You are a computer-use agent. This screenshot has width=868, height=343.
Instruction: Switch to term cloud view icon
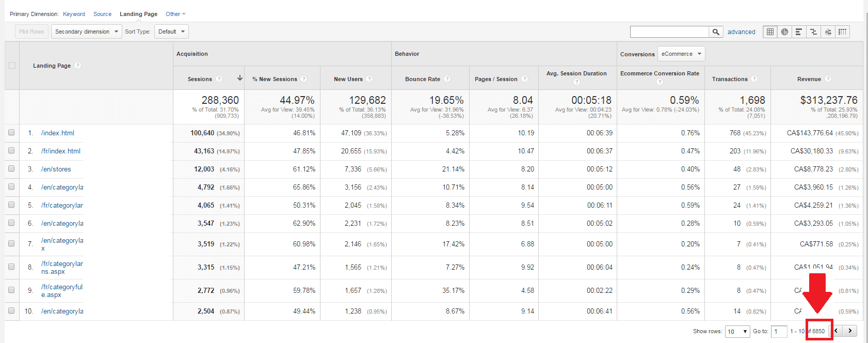[828, 32]
